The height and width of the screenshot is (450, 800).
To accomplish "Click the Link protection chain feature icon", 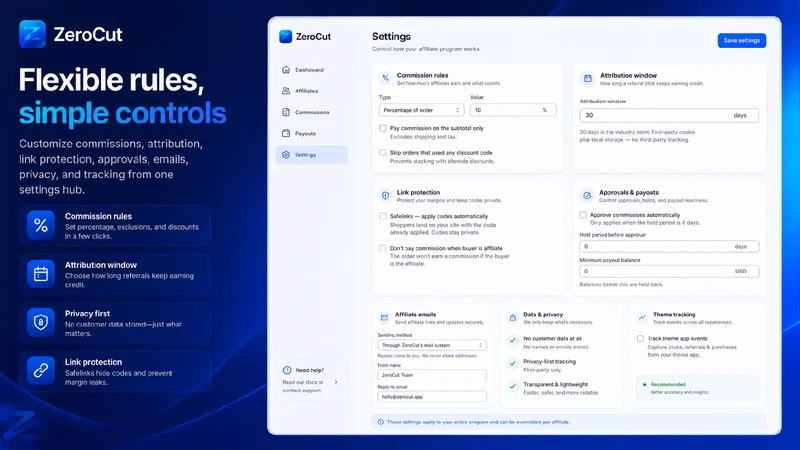I will coord(41,370).
